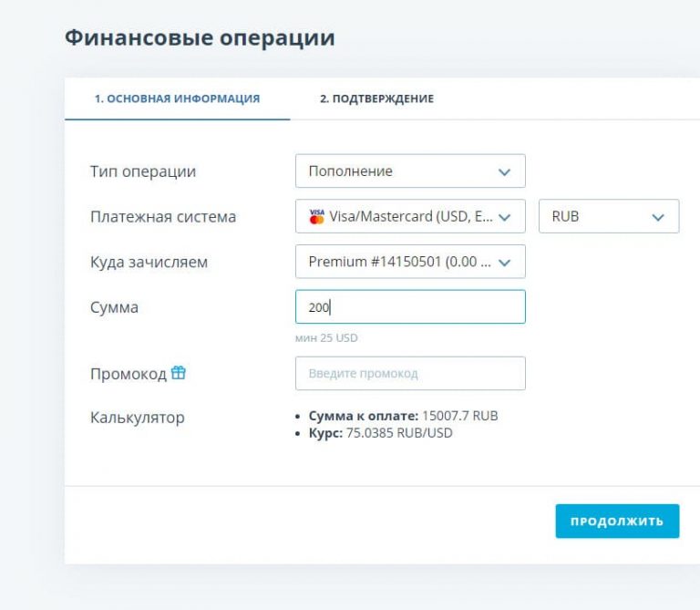This screenshot has height=610, width=700.
Task: Focus the Сумма input containing 200
Action: coord(410,307)
